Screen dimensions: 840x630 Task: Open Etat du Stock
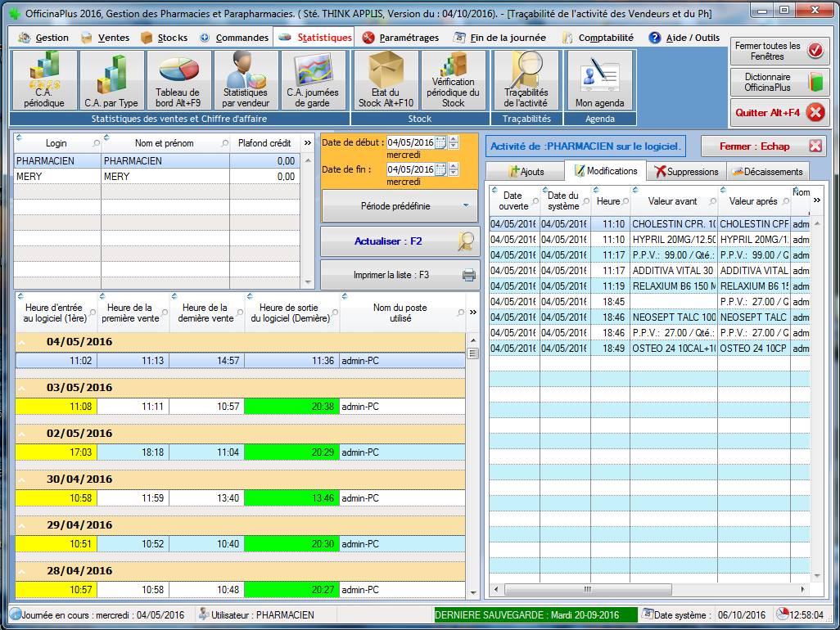tap(386, 80)
